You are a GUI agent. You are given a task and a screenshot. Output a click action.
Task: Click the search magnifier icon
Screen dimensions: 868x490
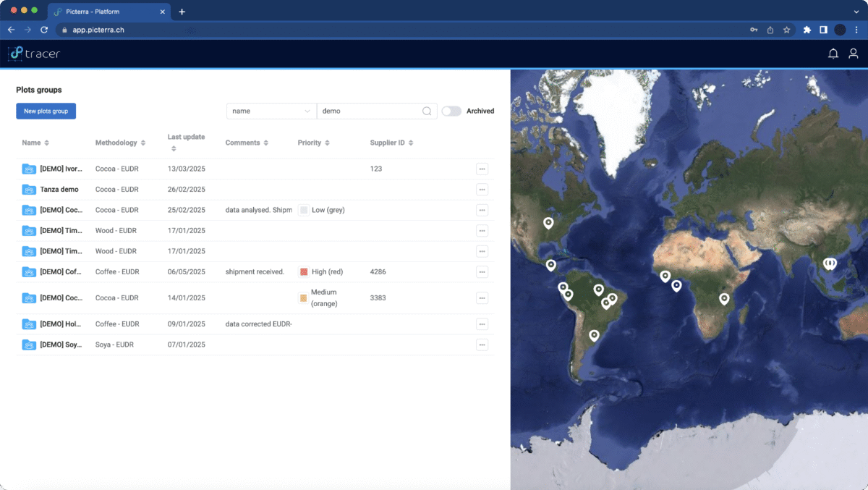coord(427,111)
